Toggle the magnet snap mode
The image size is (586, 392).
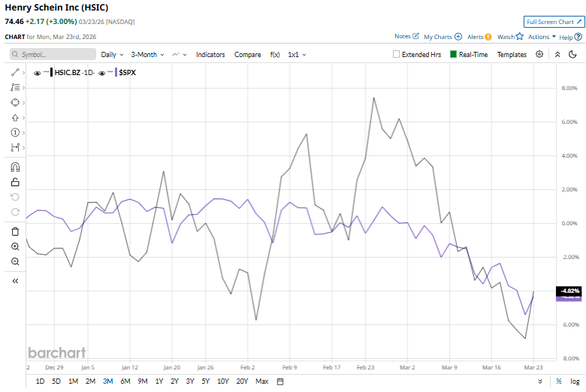pyautogui.click(x=15, y=167)
